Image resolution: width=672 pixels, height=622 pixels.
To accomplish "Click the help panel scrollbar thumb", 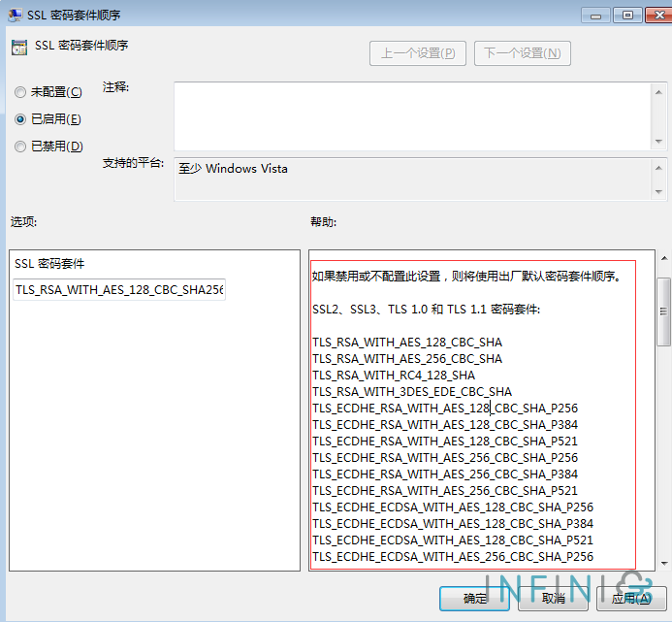I will coord(664,311).
